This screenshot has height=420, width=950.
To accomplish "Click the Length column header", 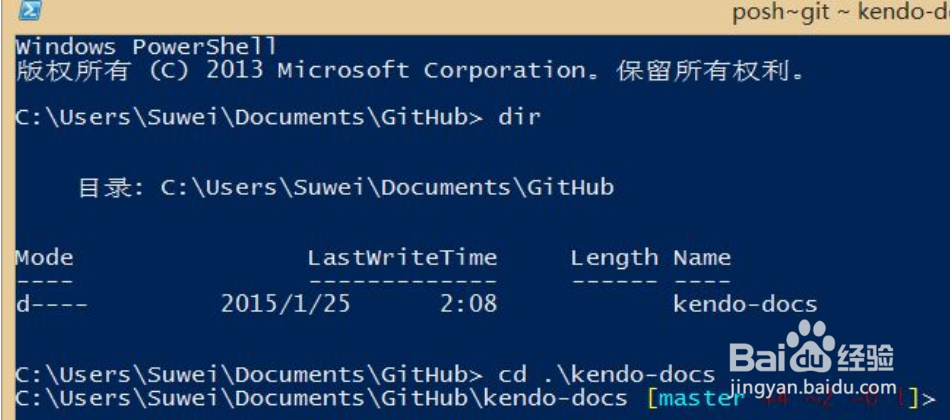I will pos(614,258).
